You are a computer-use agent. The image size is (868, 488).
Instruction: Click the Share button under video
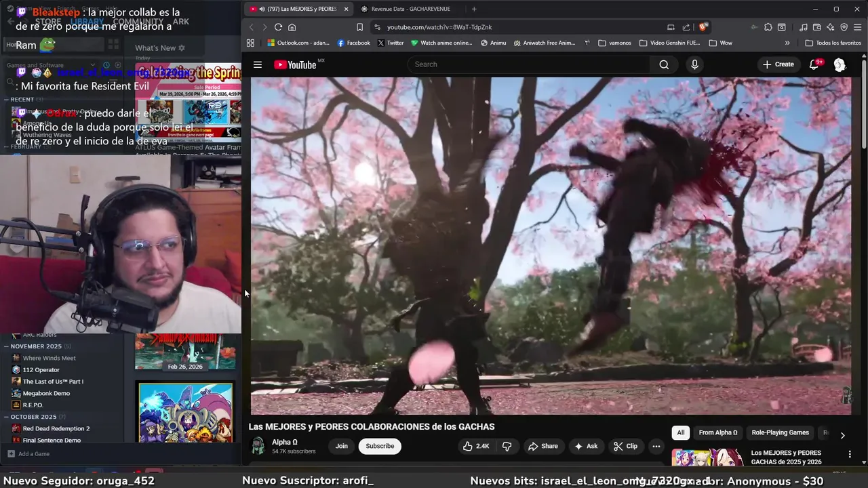pos(542,446)
